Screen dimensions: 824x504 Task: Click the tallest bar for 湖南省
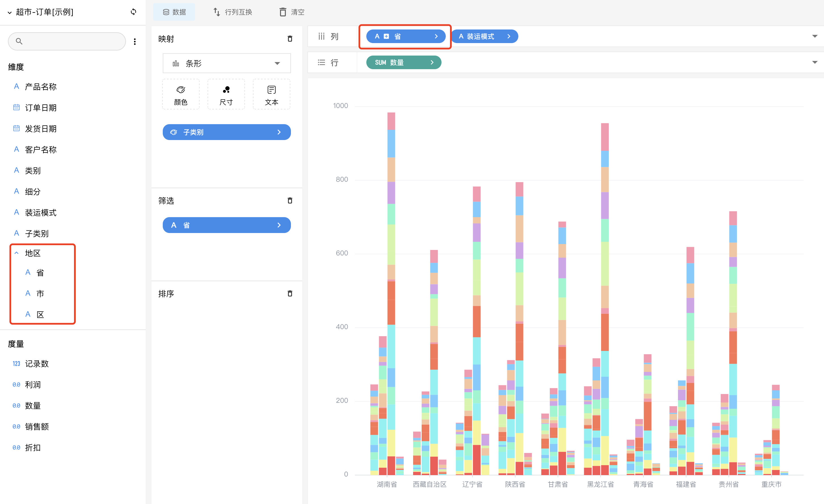(x=391, y=293)
